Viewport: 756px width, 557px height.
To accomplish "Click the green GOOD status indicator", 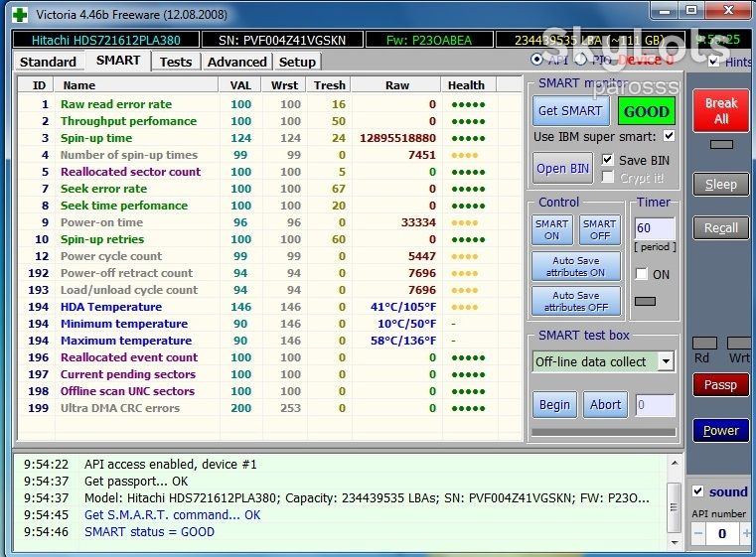I will (647, 111).
